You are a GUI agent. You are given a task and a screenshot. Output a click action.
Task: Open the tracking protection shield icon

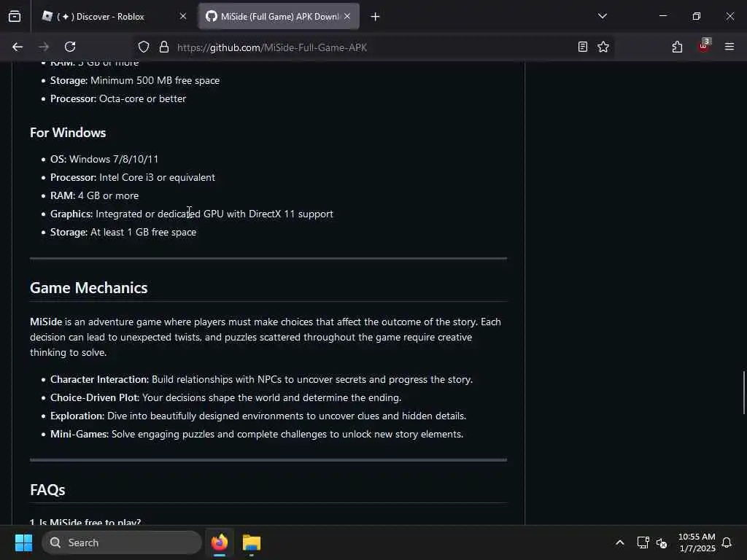144,47
